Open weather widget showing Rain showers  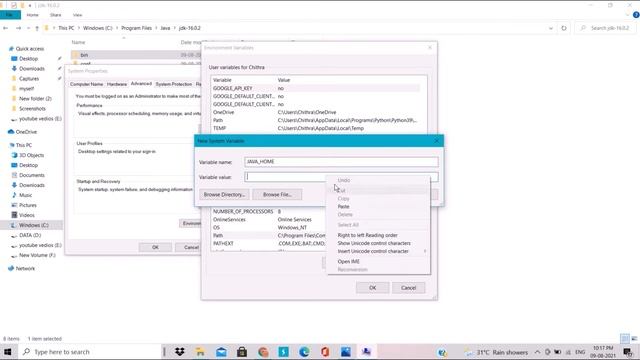point(497,352)
